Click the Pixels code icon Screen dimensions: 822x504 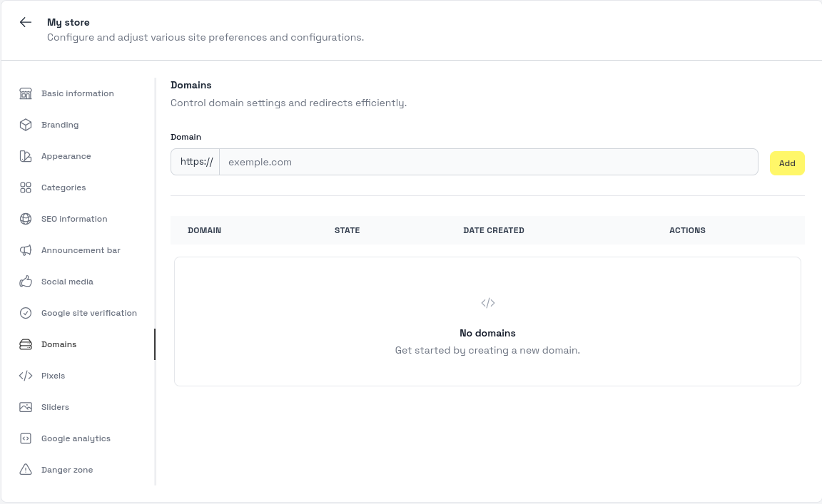[26, 376]
